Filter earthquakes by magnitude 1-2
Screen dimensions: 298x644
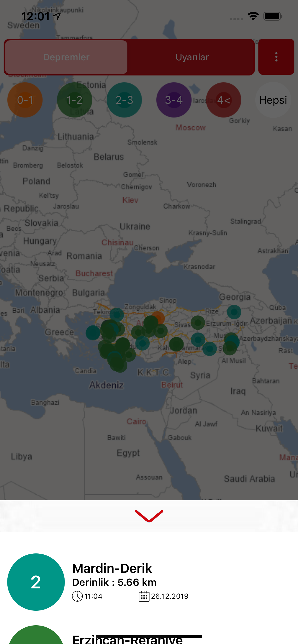tap(75, 100)
